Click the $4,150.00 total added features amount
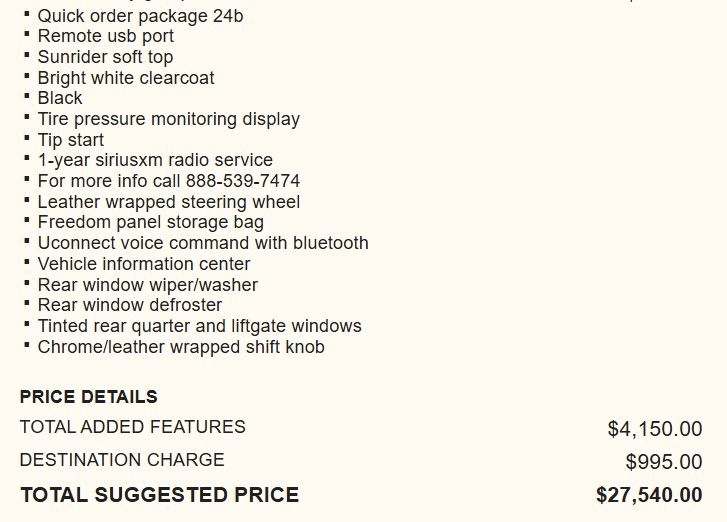This screenshot has height=522, width=727. [x=654, y=429]
